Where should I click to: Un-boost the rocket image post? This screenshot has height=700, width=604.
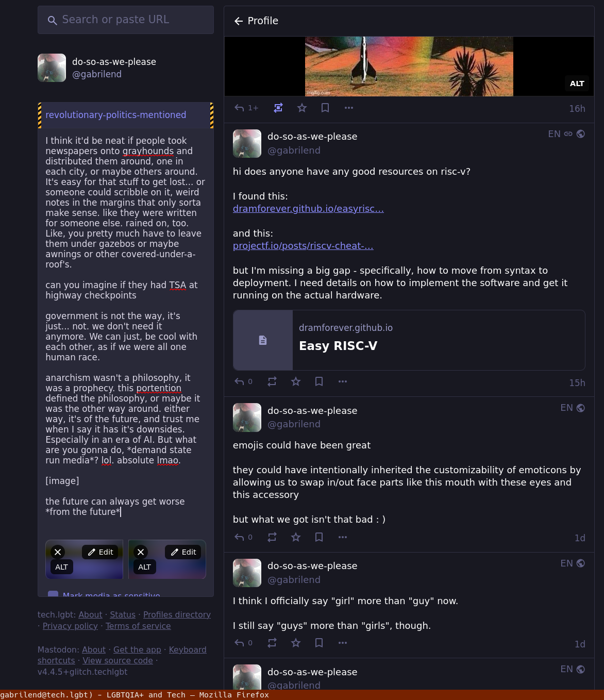(278, 108)
